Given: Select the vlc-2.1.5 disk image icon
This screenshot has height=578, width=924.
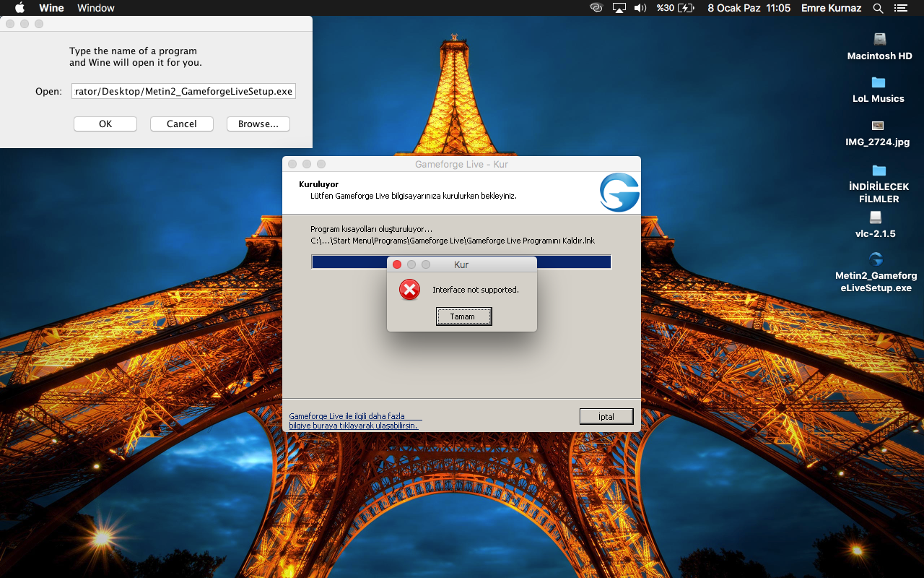Looking at the screenshot, I should click(876, 225).
